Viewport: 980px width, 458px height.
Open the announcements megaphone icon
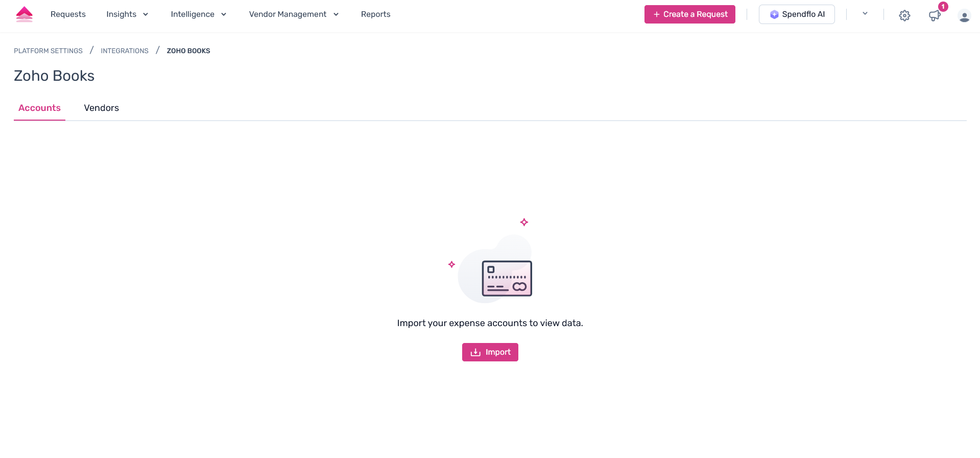point(935,15)
